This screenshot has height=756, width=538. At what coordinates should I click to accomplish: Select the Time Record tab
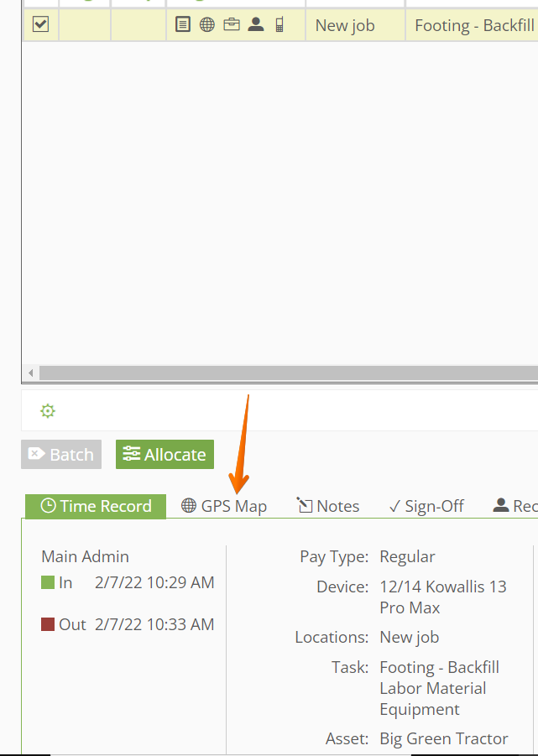click(96, 506)
